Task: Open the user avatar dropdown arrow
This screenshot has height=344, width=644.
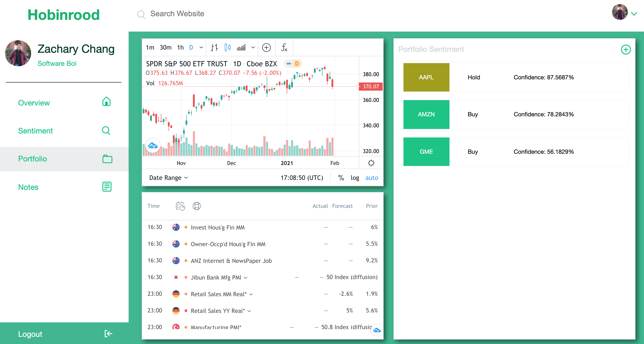Action: pos(634,14)
